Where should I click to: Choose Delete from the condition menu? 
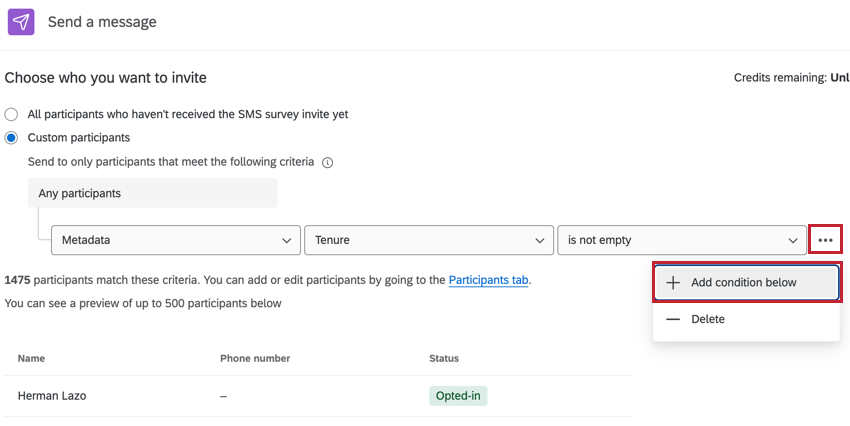(707, 319)
